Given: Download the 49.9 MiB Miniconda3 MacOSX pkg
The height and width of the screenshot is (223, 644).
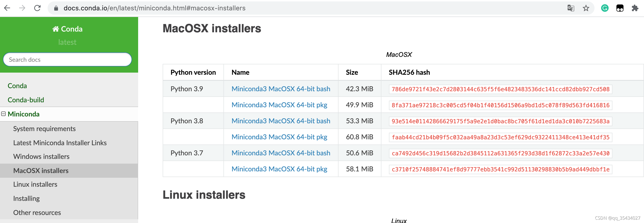Looking at the screenshot, I should [279, 105].
